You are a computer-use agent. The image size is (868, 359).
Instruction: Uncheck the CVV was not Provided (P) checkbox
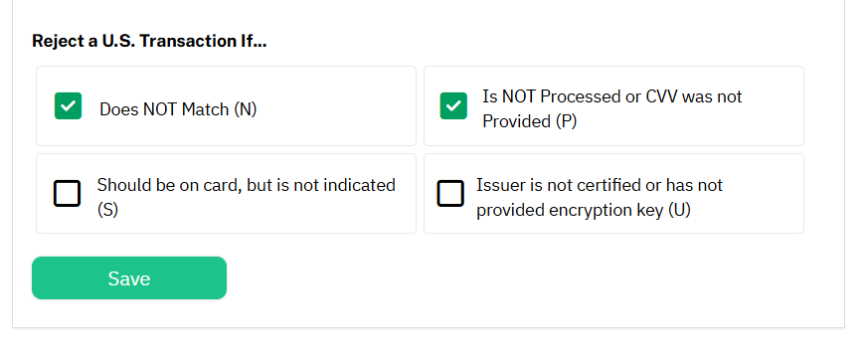453,105
